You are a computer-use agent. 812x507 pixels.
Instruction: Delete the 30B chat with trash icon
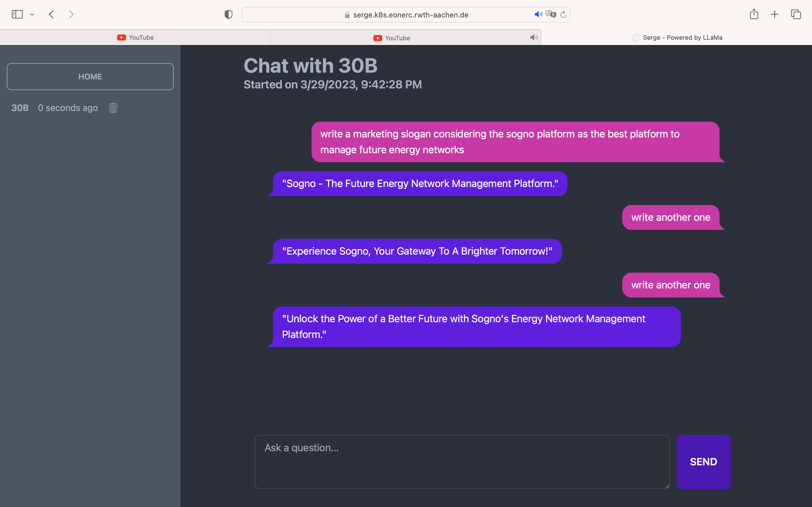tap(113, 108)
